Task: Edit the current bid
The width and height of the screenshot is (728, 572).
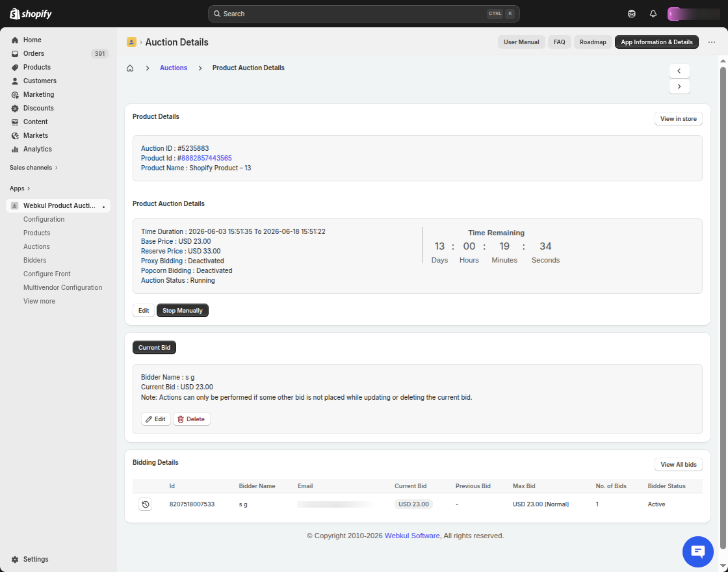Action: (155, 419)
